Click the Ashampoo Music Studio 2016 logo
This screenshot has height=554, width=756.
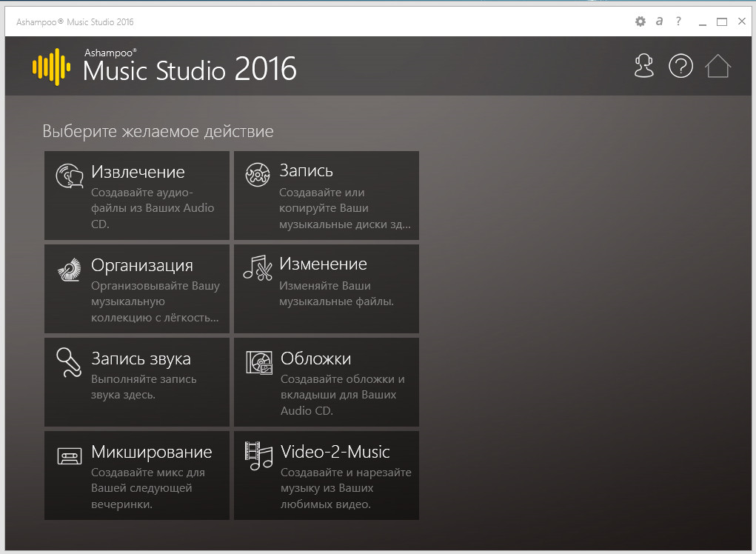click(x=164, y=67)
